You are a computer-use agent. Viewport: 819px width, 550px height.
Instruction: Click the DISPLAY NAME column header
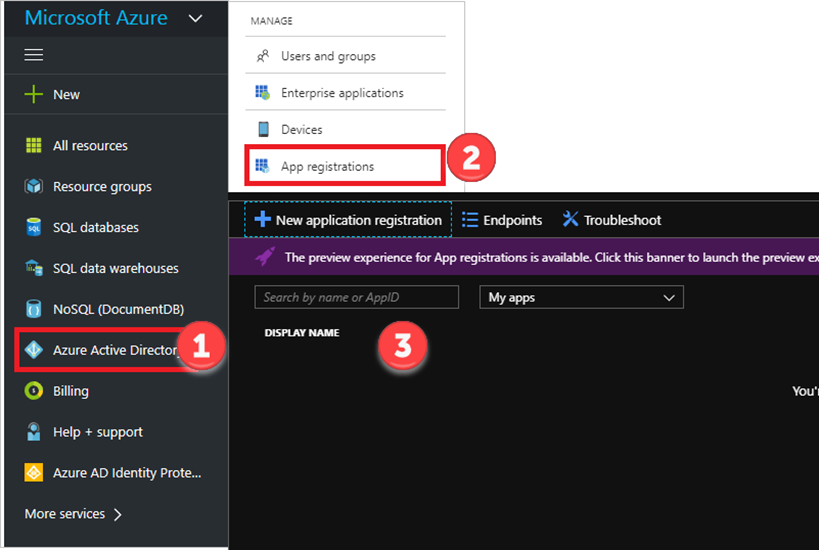point(302,333)
